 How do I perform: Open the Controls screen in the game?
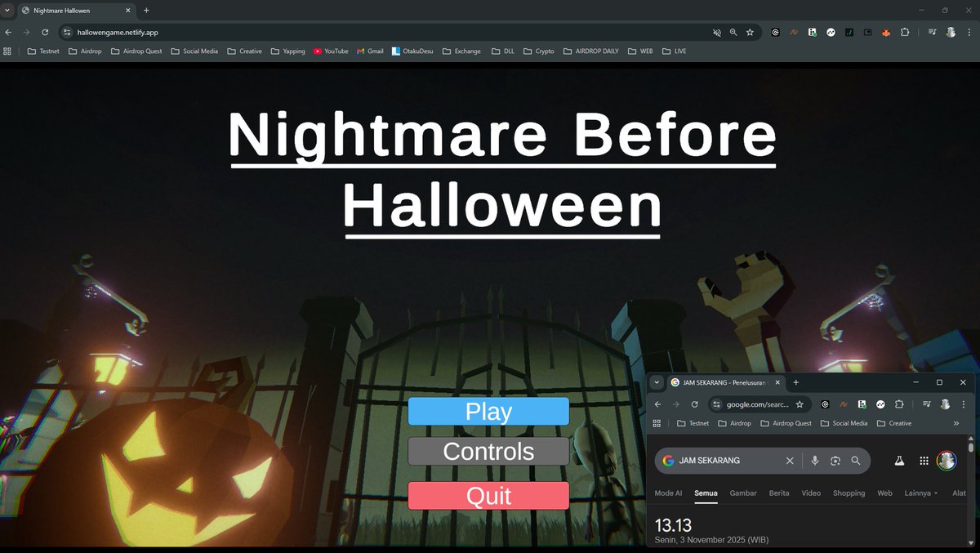point(488,452)
